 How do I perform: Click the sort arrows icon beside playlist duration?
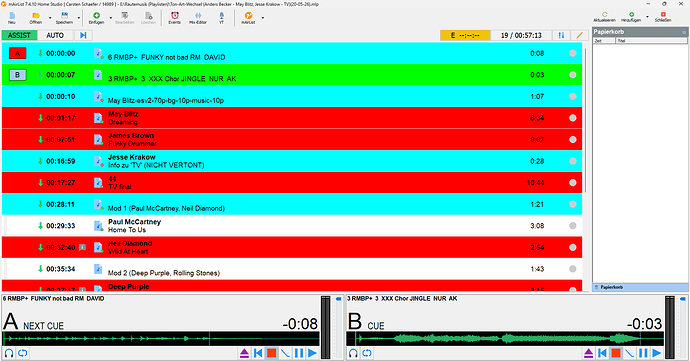(561, 35)
